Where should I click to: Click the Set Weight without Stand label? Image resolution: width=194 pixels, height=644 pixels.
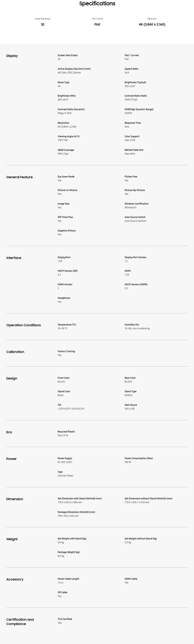(141, 539)
